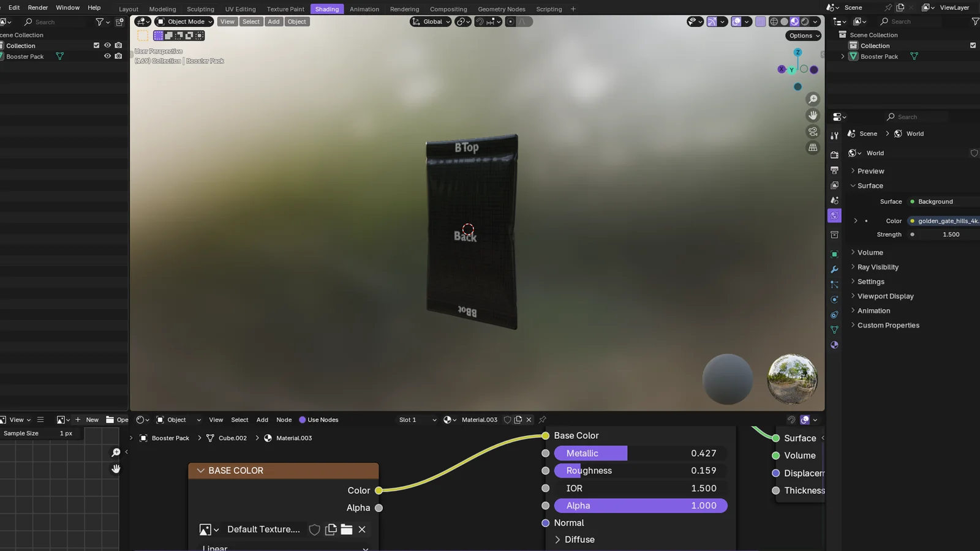
Task: Click the Options button in viewport
Action: pos(803,36)
